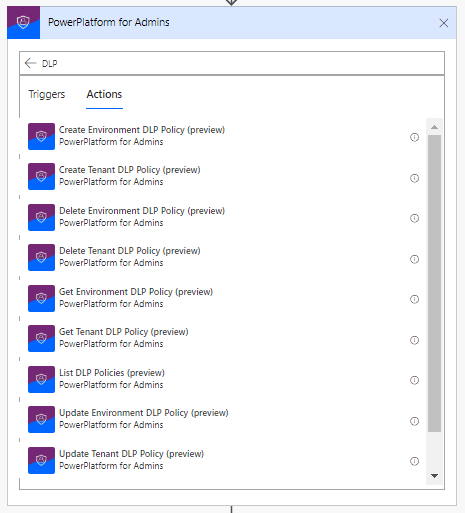Click the scrollbar down arrow
This screenshot has height=513, width=465.
coord(434,476)
